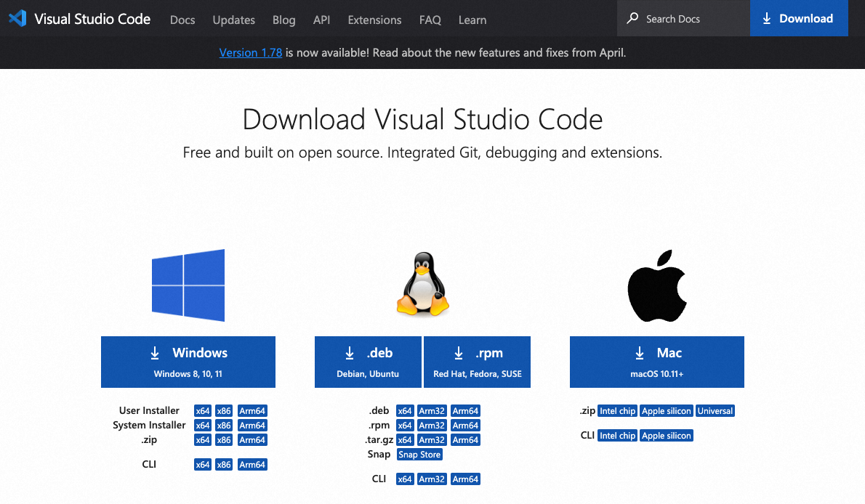Pick Linux CLI x64 link
This screenshot has width=865, height=504.
coord(405,479)
